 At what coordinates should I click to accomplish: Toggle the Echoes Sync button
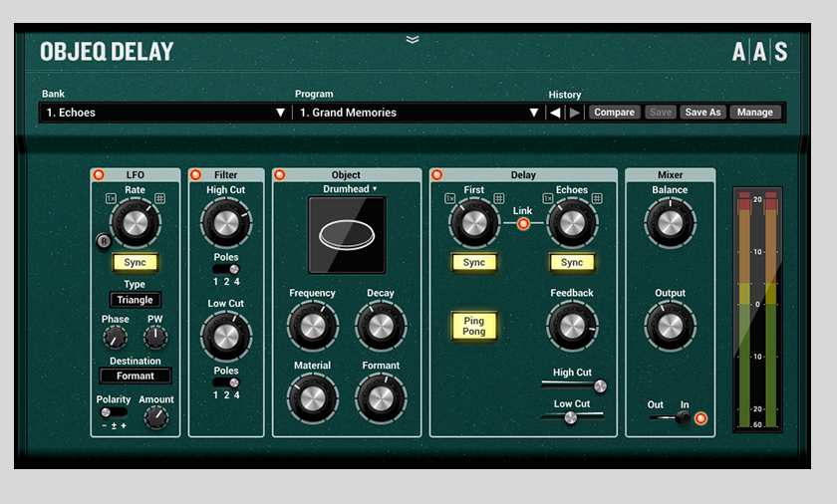tap(572, 262)
